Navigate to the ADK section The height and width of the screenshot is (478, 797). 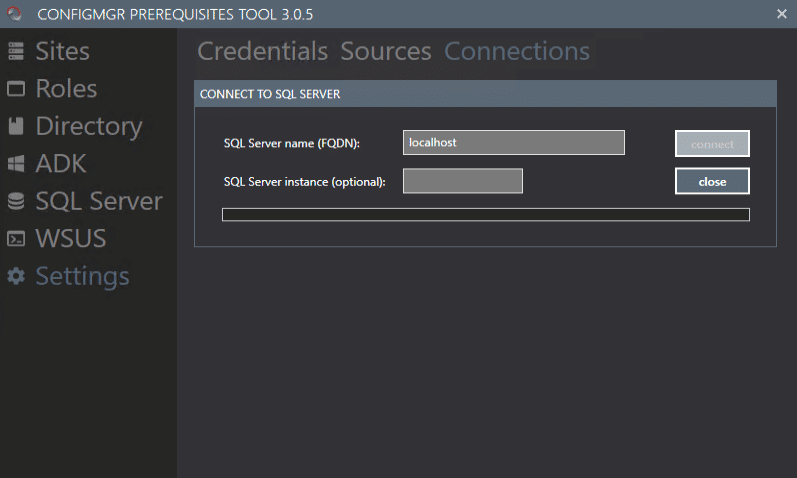click(61, 164)
